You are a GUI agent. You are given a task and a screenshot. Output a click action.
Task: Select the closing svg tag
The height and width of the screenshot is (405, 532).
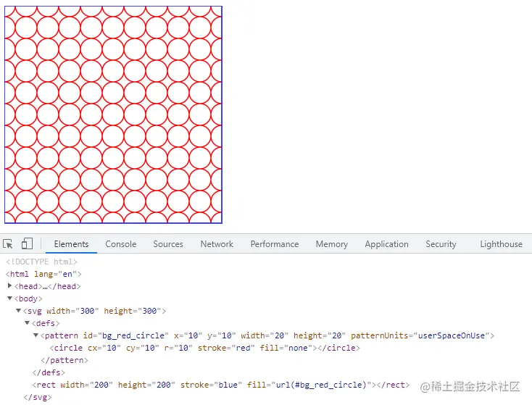coord(38,397)
